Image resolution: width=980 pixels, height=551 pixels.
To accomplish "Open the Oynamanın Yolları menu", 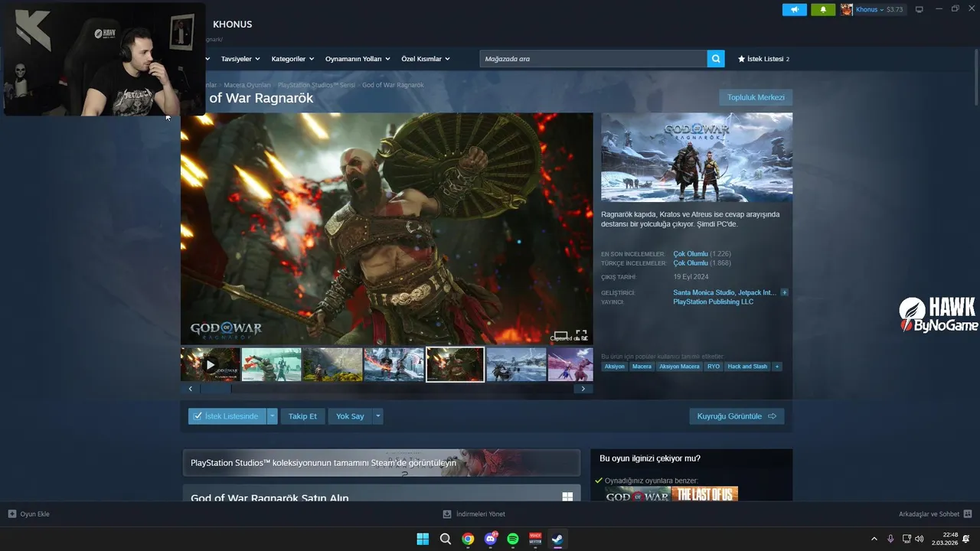I will [358, 59].
